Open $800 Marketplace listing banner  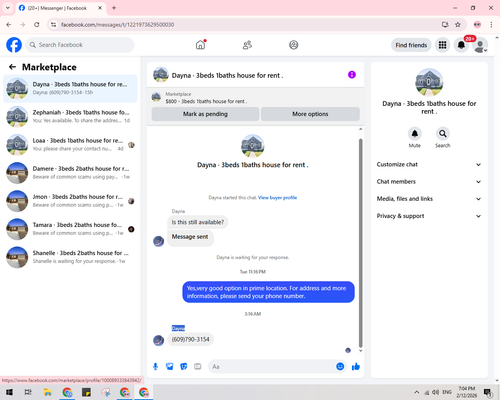pos(255,97)
